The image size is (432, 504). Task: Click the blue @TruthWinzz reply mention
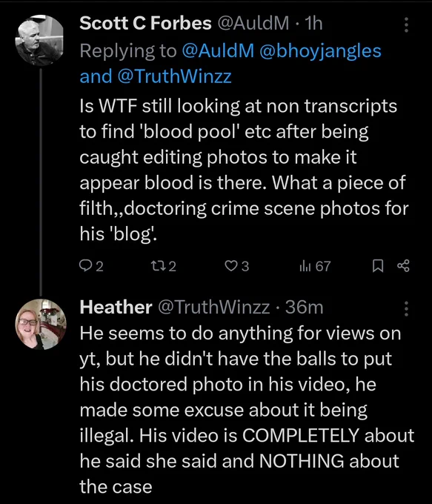(x=175, y=76)
